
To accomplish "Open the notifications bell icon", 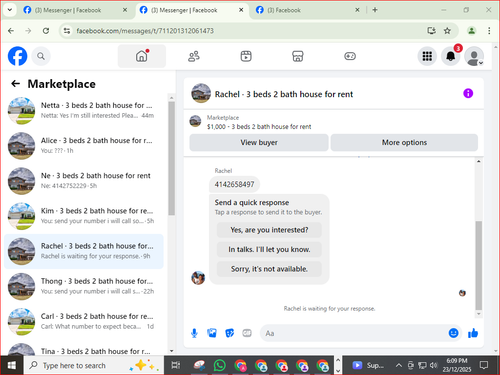I will (x=451, y=56).
